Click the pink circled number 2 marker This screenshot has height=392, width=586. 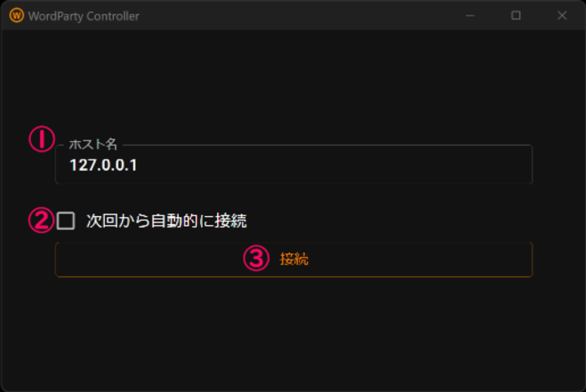coord(42,220)
